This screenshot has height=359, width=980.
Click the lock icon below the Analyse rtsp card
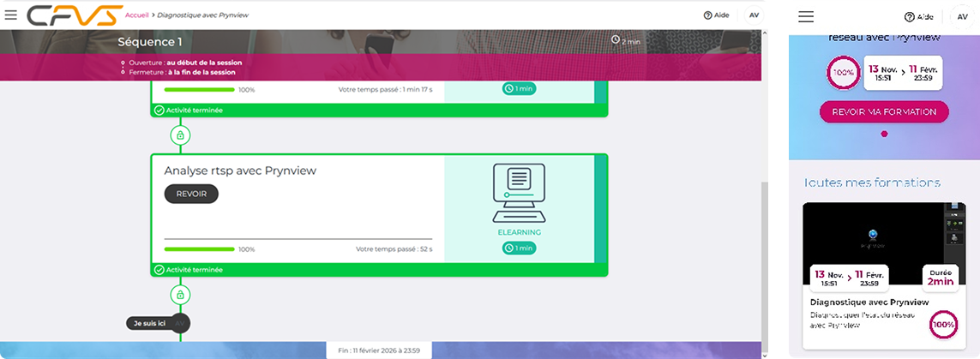point(179,295)
